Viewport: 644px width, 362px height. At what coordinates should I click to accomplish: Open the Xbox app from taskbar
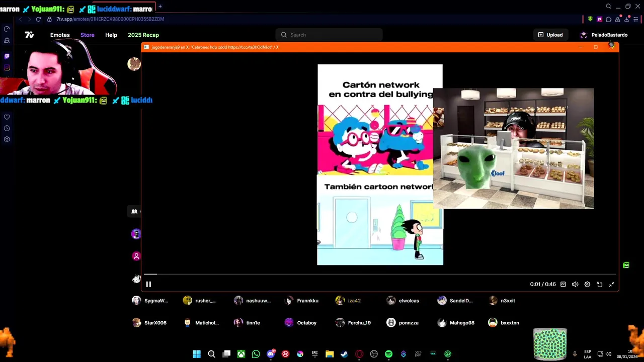pos(241,354)
